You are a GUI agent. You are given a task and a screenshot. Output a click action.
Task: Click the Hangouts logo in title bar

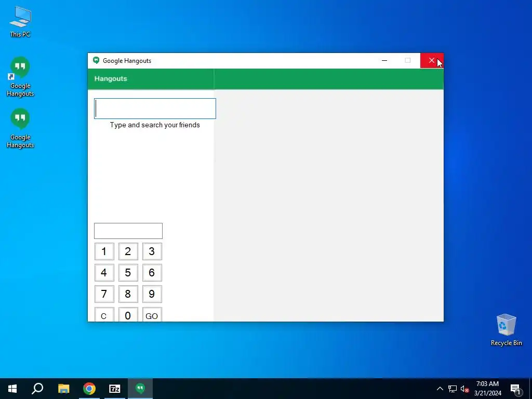point(96,60)
